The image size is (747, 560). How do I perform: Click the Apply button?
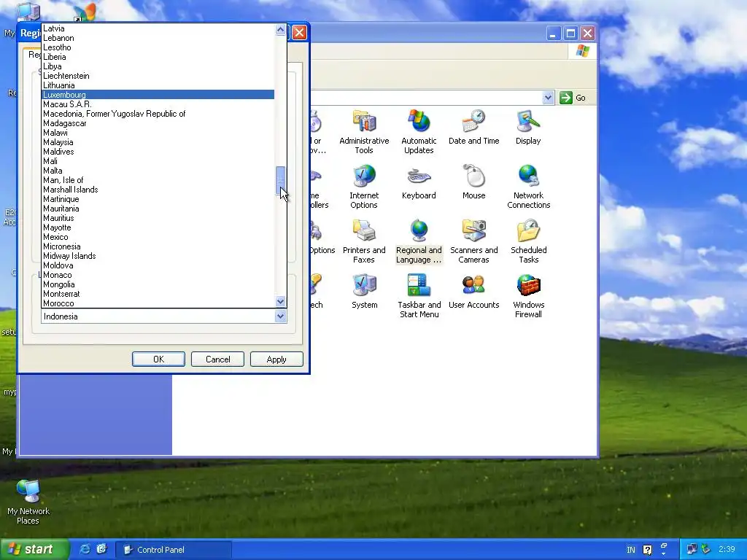276,359
